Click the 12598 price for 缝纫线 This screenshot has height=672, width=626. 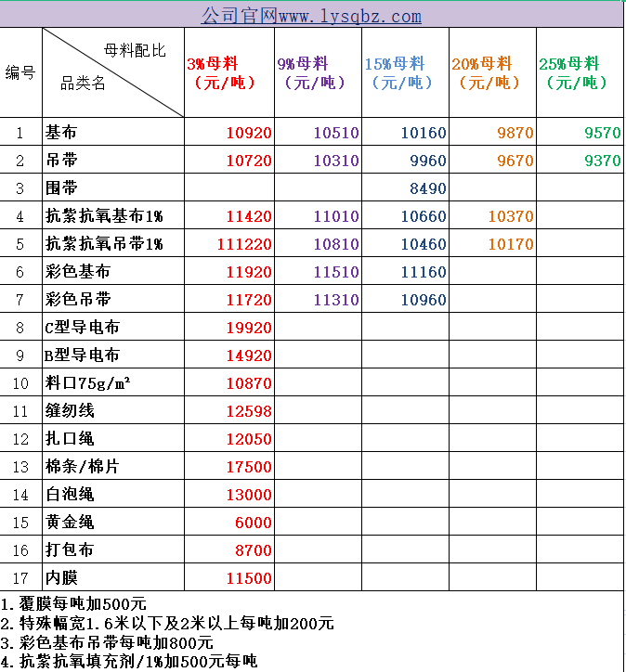[x=229, y=410]
